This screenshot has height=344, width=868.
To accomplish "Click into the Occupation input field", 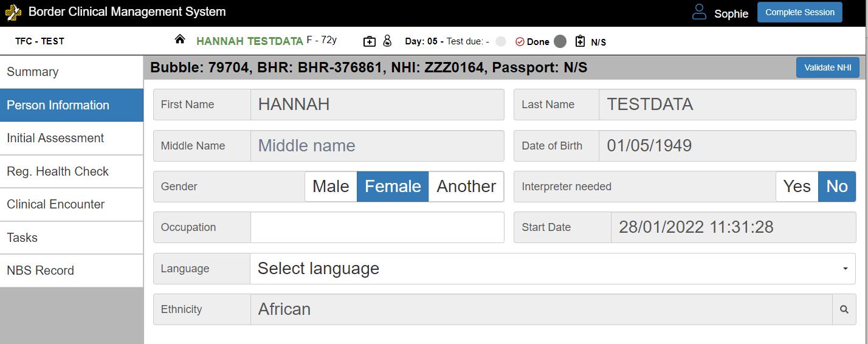I will (377, 227).
